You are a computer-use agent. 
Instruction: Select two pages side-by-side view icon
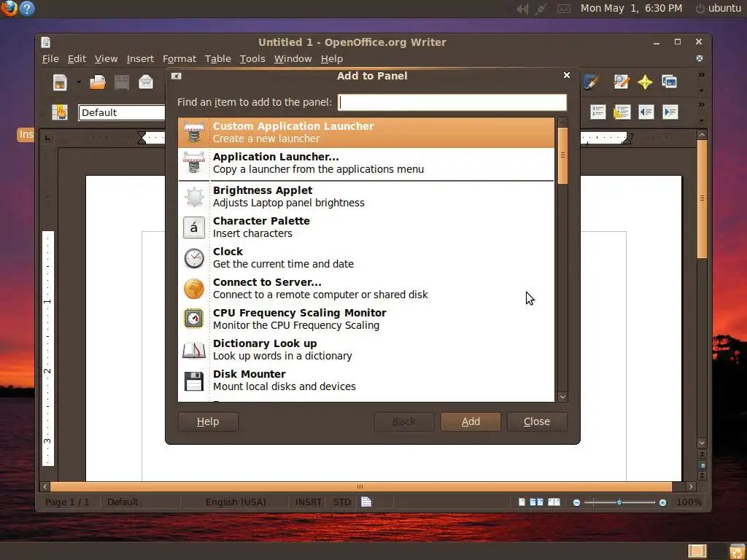[x=536, y=502]
